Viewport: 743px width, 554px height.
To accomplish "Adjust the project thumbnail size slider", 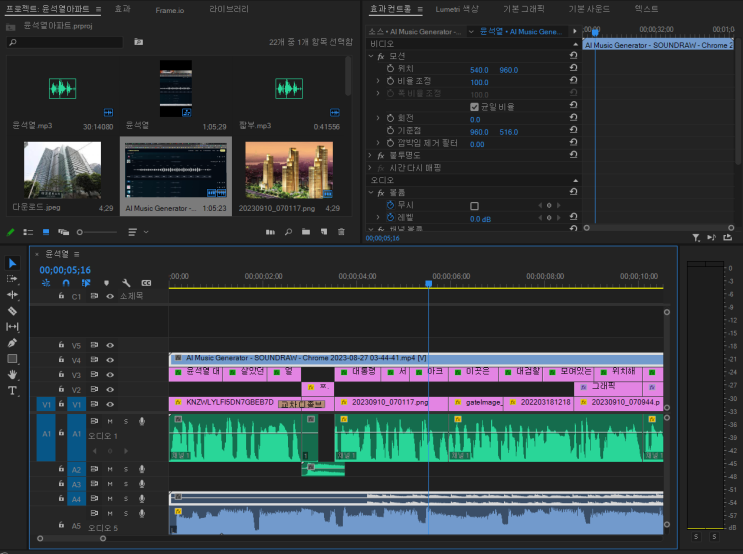I will [96, 232].
